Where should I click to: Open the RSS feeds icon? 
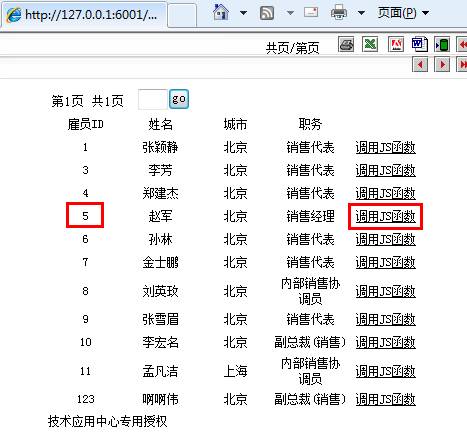pos(267,13)
